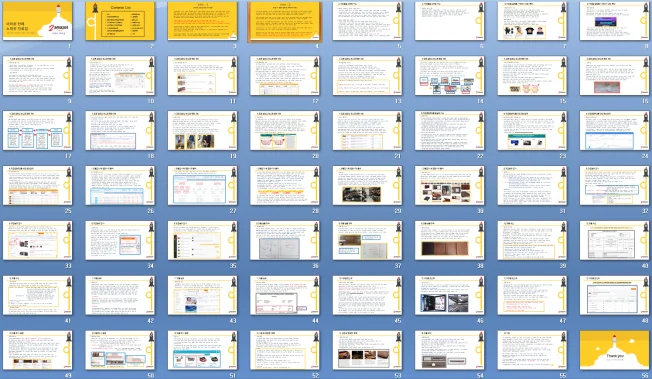Select slide thumbnail number 51
652x379 pixels.
(203, 350)
